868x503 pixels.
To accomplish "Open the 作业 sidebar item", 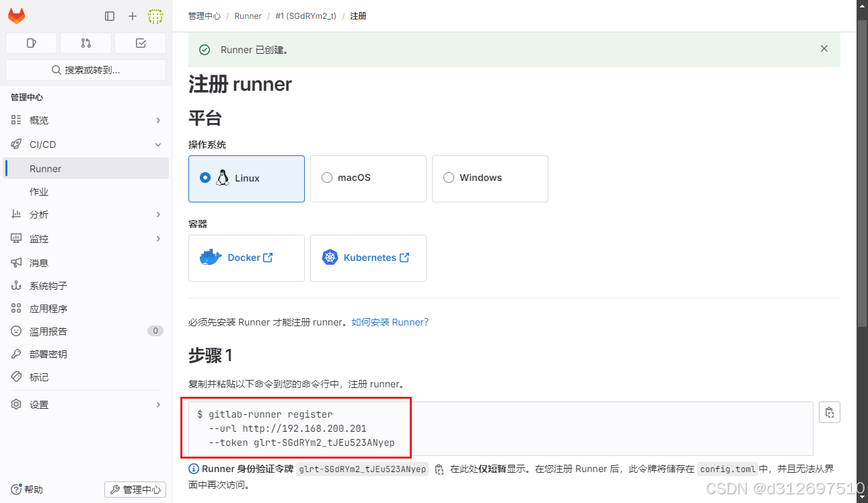I will point(85,192).
